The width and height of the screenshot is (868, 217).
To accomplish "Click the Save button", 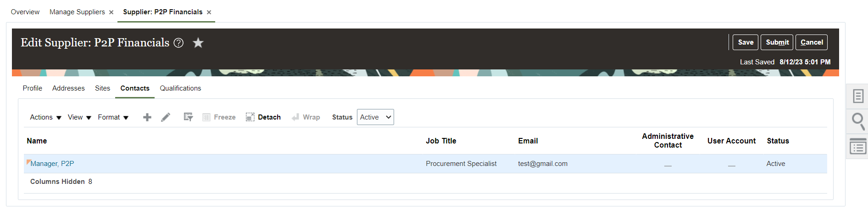I will click(745, 42).
